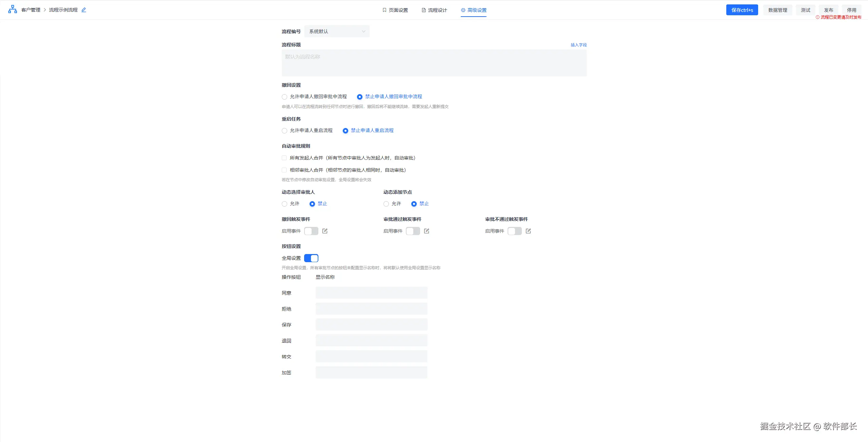The height and width of the screenshot is (442, 868).
Task: Click the 流程标题 text area
Action: point(434,63)
